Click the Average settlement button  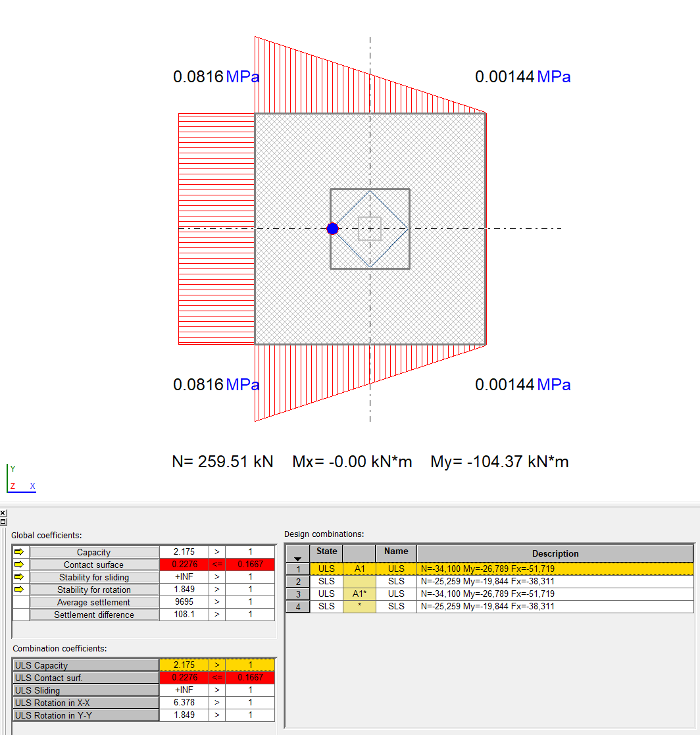(x=94, y=601)
